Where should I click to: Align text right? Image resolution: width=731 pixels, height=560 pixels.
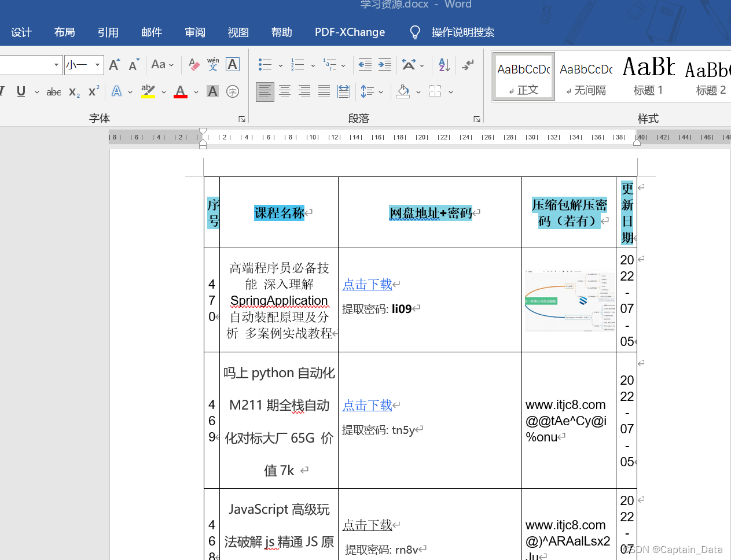[x=304, y=91]
